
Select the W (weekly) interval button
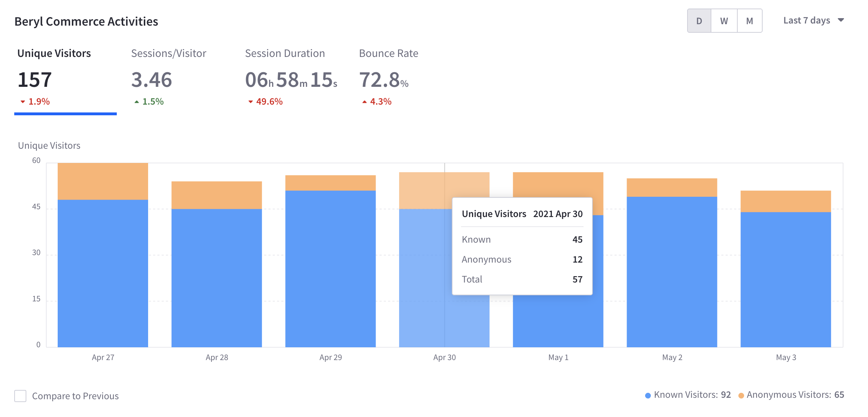pyautogui.click(x=724, y=21)
